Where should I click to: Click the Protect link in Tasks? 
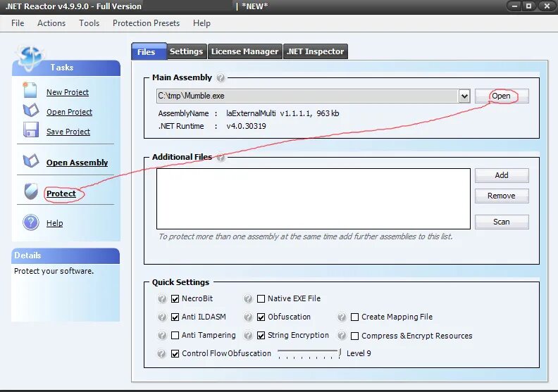pyautogui.click(x=61, y=194)
